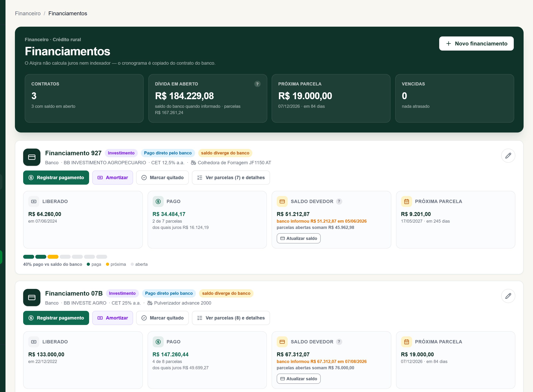Click the tractor icon by Colhedora de Forragem
The image size is (533, 392).
pyautogui.click(x=193, y=162)
